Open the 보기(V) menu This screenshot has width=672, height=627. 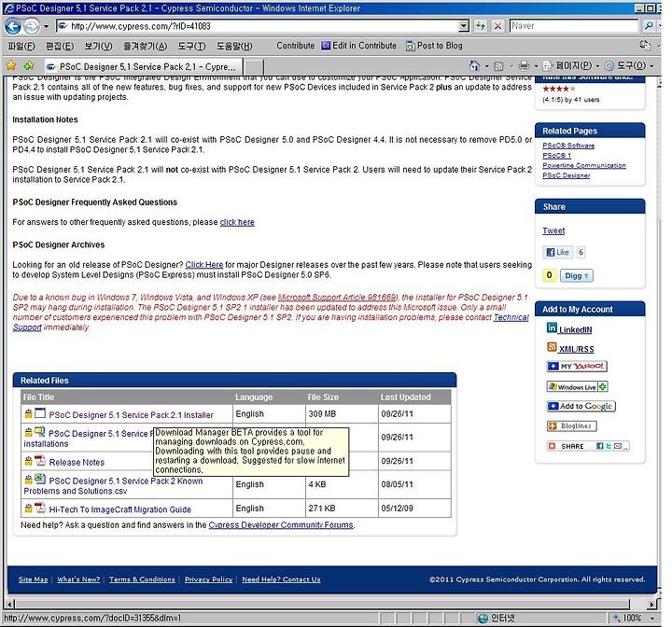[x=98, y=46]
